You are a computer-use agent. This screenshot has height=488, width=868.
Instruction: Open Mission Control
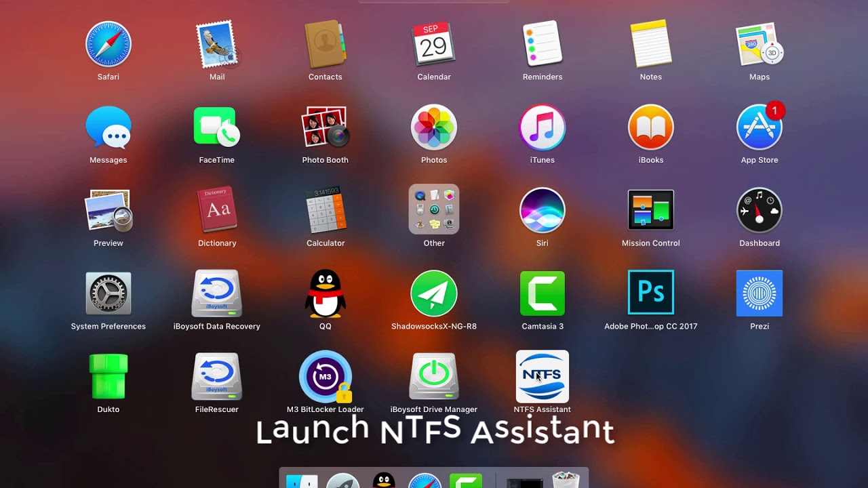(651, 211)
